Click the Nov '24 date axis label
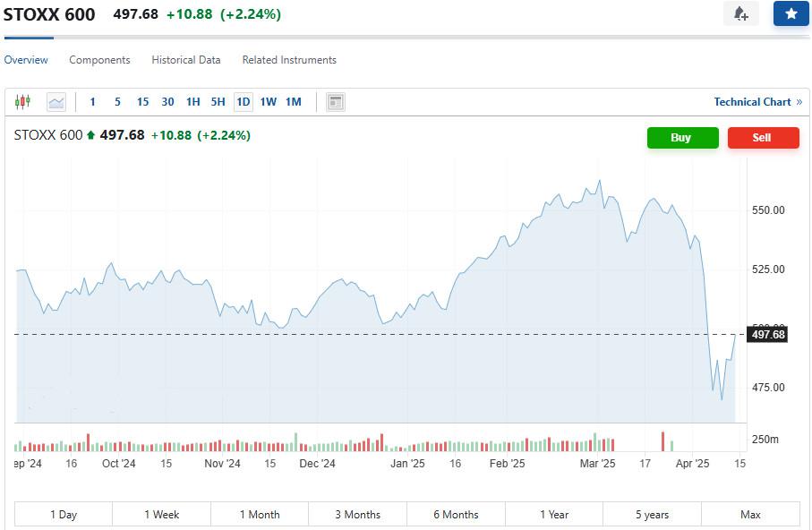The height and width of the screenshot is (530, 812). click(222, 463)
